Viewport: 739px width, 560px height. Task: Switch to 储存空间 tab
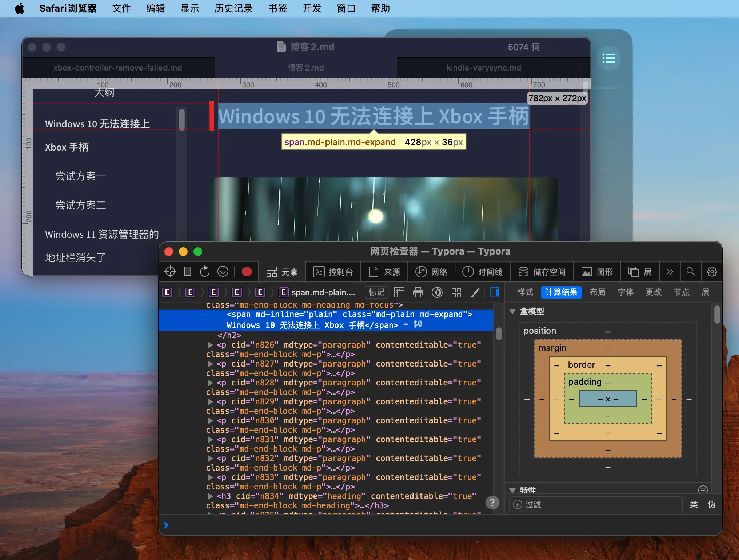click(x=542, y=272)
